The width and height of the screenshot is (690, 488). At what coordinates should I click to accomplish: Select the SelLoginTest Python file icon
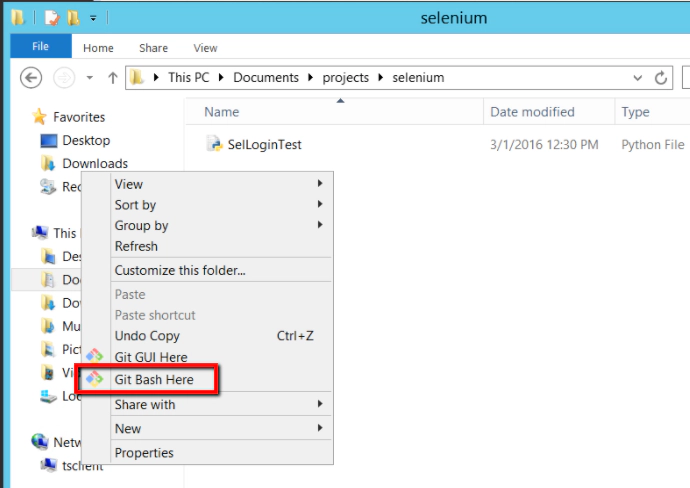pos(215,144)
